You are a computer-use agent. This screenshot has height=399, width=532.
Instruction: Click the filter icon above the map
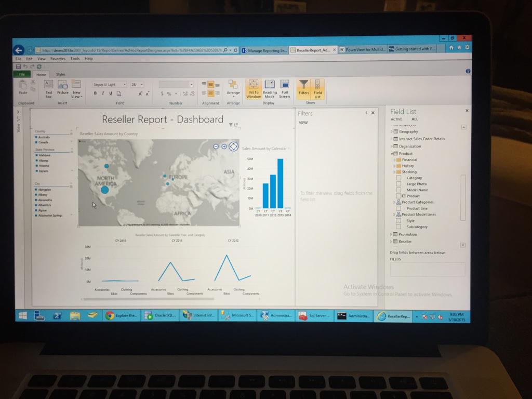pyautogui.click(x=231, y=125)
